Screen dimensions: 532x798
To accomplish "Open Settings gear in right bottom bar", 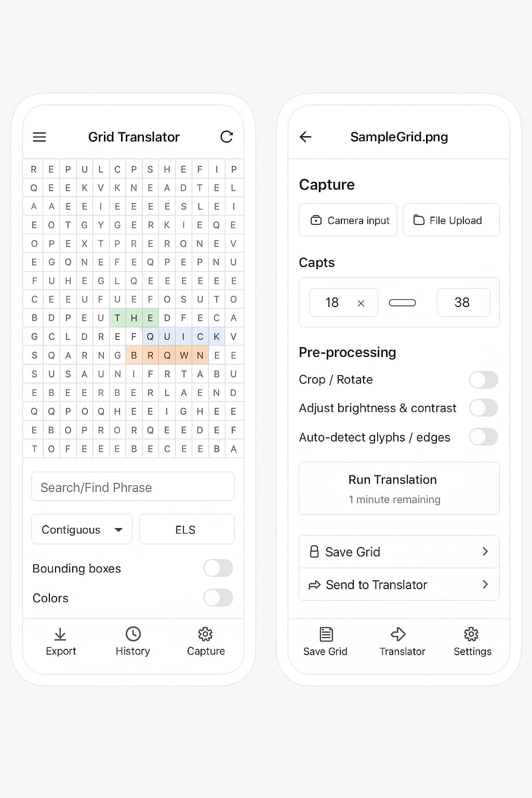I will pyautogui.click(x=471, y=634).
